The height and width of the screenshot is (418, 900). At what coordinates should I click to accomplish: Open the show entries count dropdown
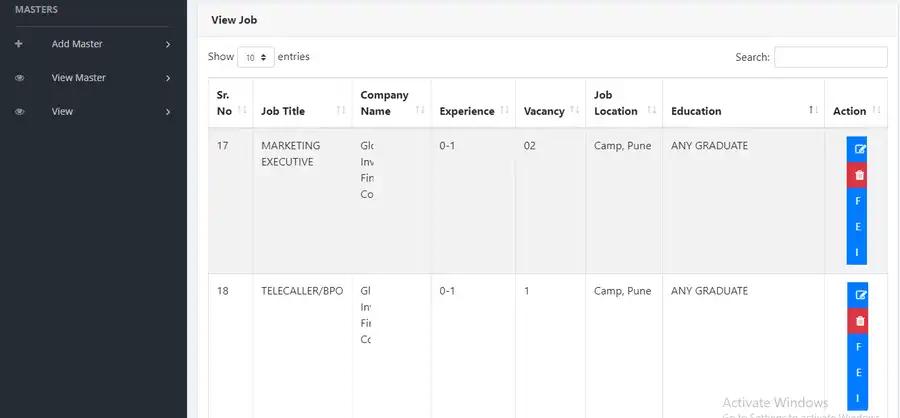(255, 58)
